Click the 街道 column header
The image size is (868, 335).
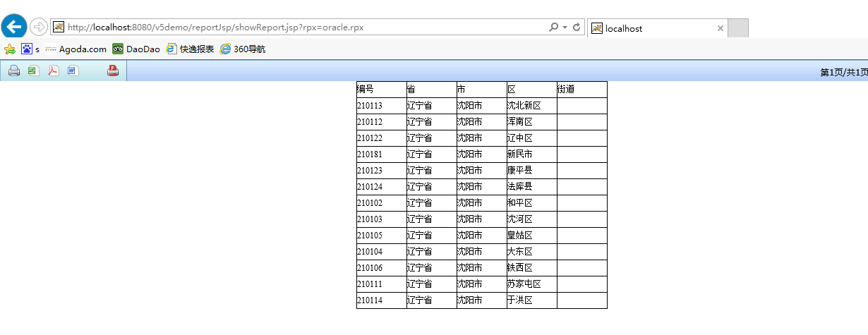click(582, 90)
